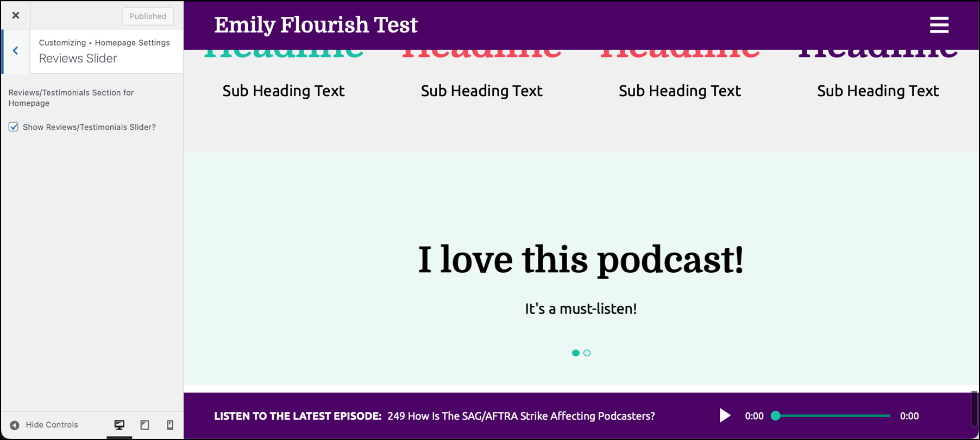Select the first filled slider dot

pos(575,353)
